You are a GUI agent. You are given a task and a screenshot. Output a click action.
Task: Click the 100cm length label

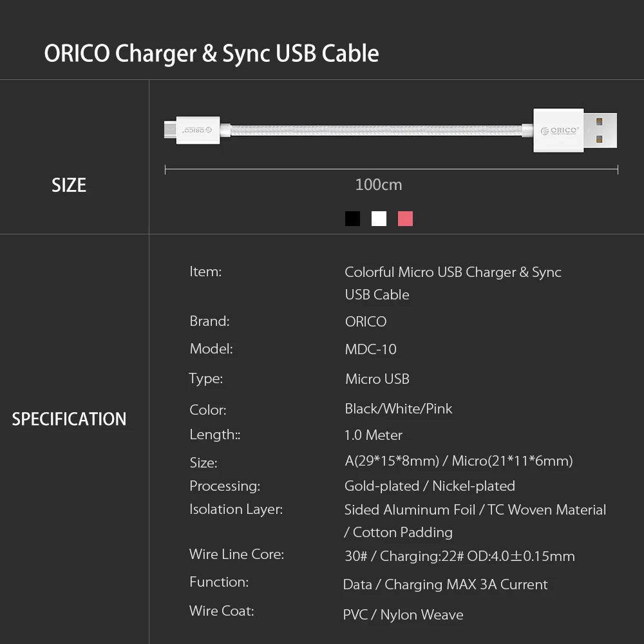(379, 185)
